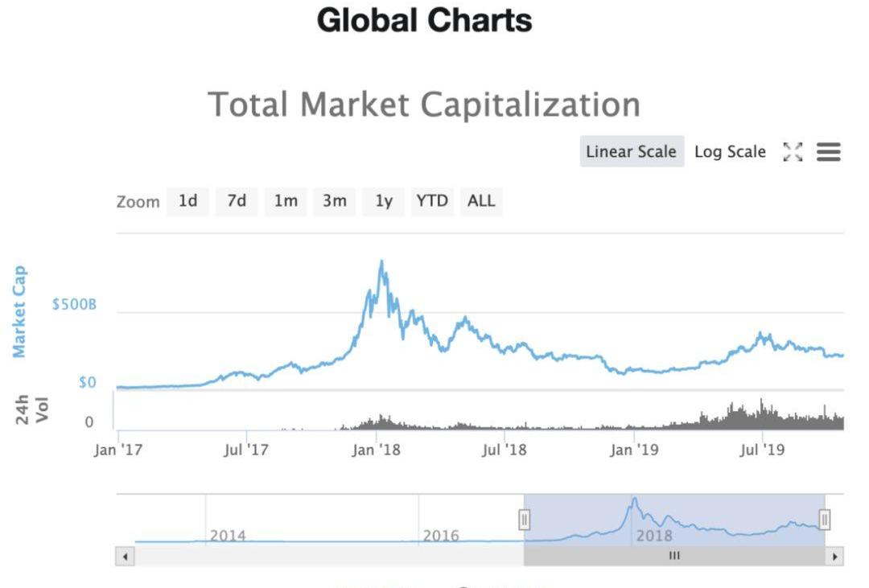869x588 pixels.
Task: Click 2016 area in navigator timeline
Action: coord(441,535)
